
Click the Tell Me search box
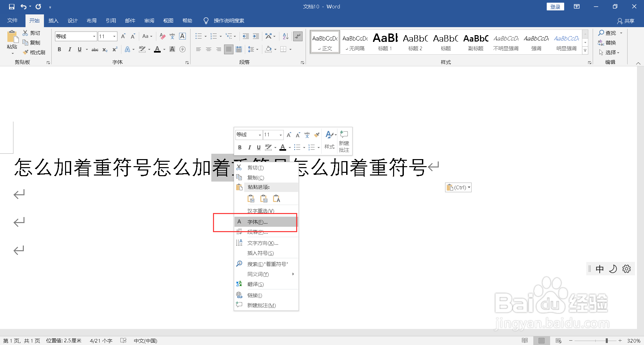pyautogui.click(x=229, y=21)
